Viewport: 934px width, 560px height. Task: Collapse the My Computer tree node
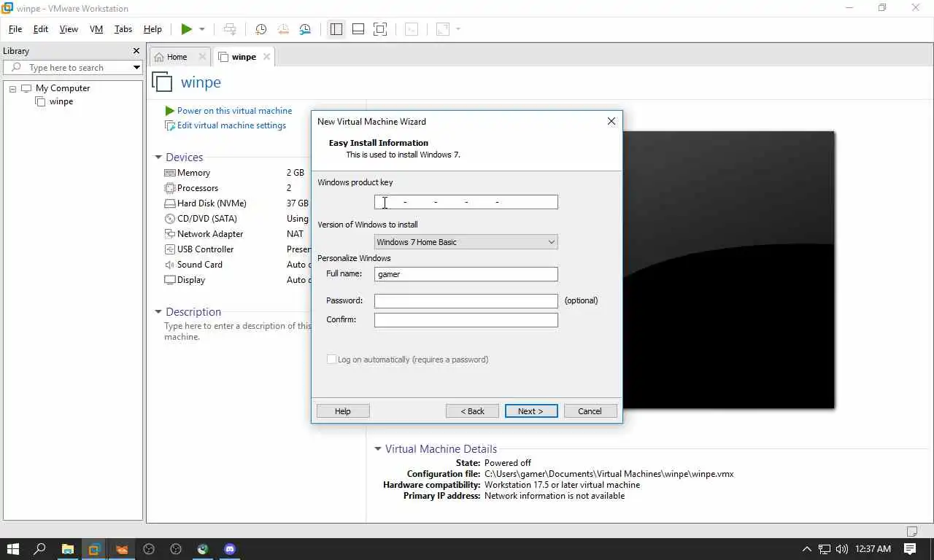click(12, 88)
